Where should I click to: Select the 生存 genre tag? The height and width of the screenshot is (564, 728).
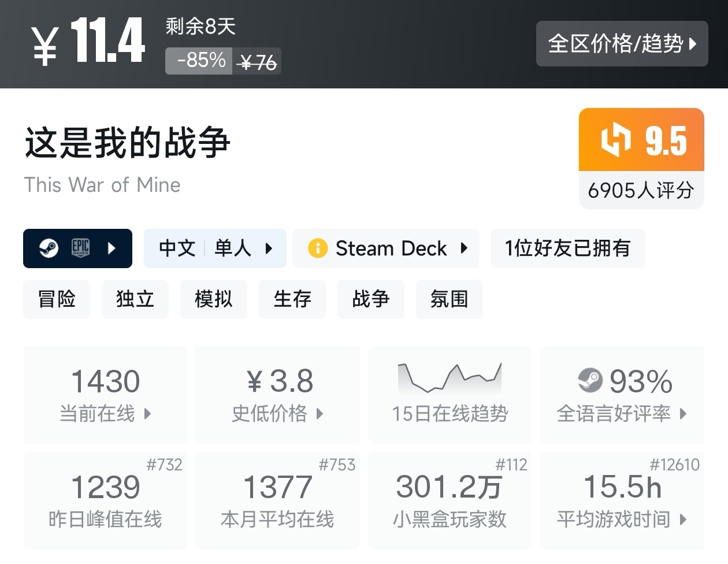click(x=292, y=299)
